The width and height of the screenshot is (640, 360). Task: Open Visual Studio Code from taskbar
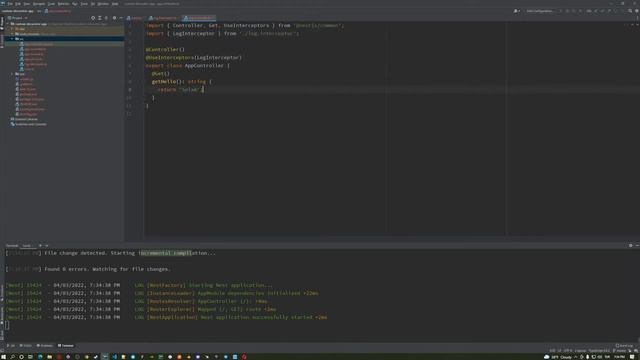tap(114, 357)
